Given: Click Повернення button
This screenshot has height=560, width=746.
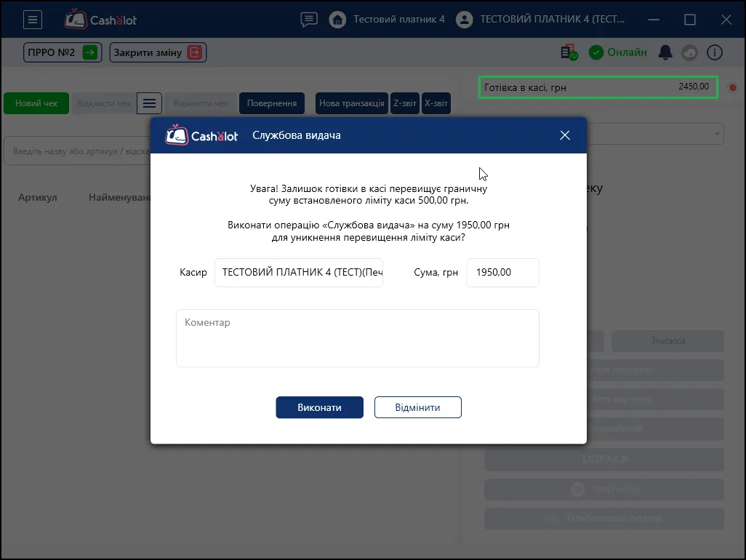Looking at the screenshot, I should pos(272,103).
